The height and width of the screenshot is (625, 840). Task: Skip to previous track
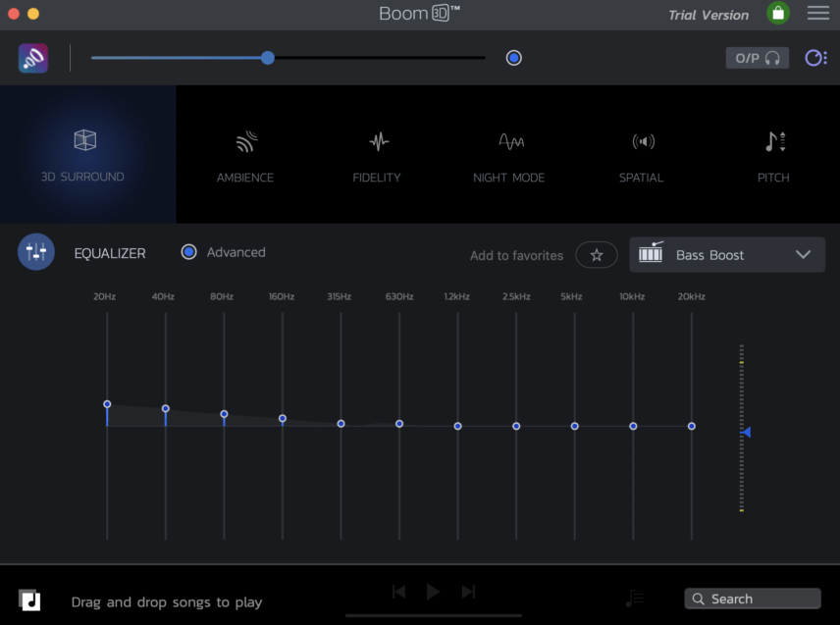coord(399,592)
